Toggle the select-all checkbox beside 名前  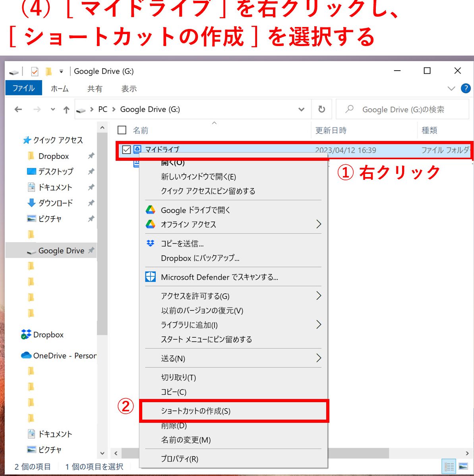[122, 130]
